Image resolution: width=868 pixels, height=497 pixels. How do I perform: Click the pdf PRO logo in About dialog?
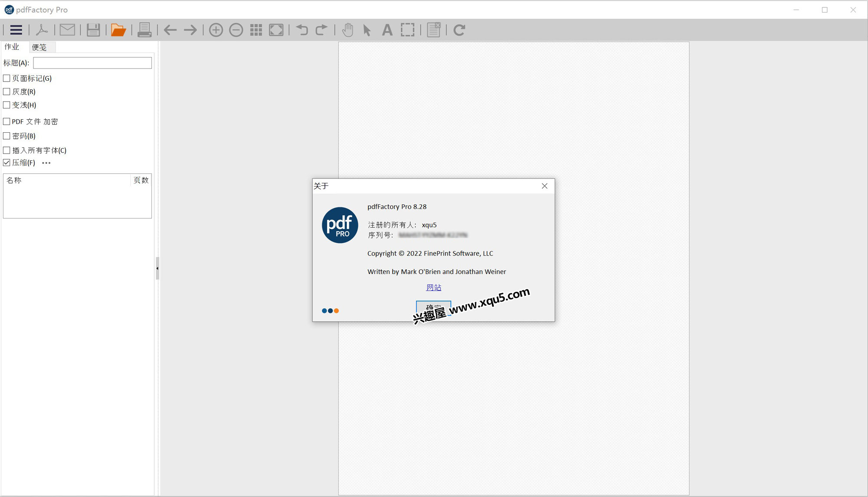[340, 225]
